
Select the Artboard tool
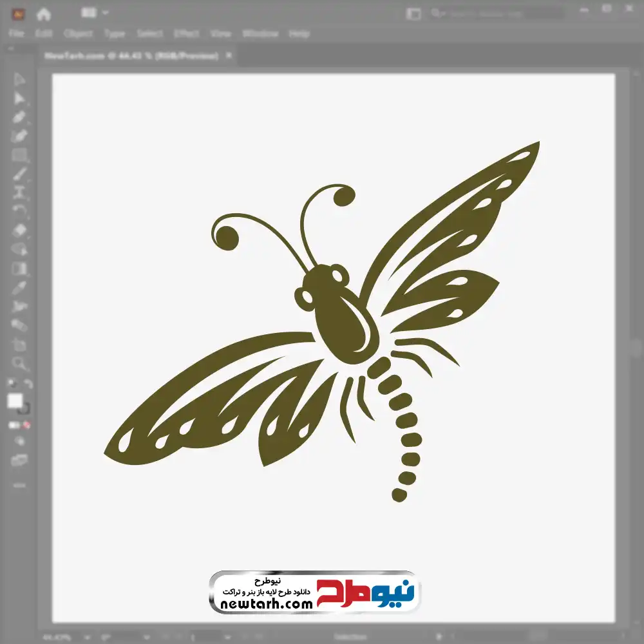click(19, 345)
